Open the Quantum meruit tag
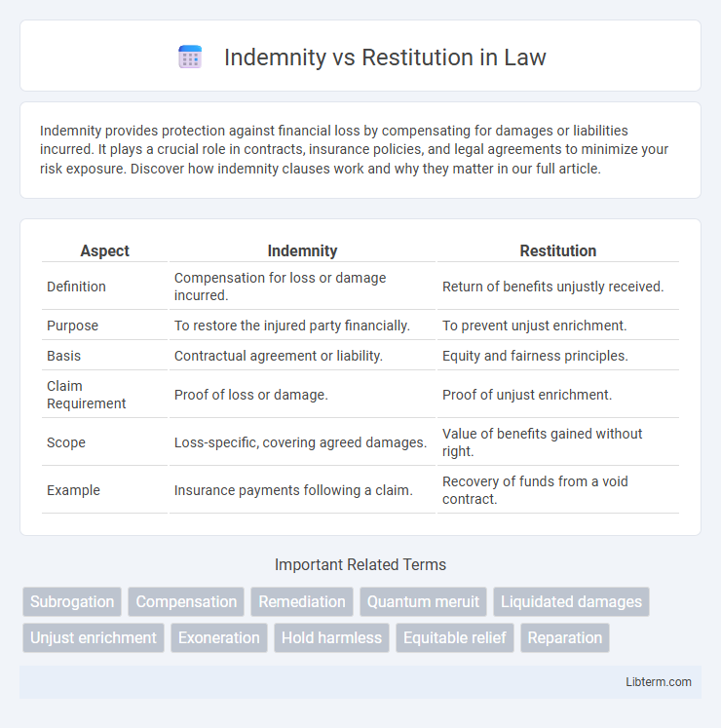This screenshot has width=721, height=728. click(423, 601)
